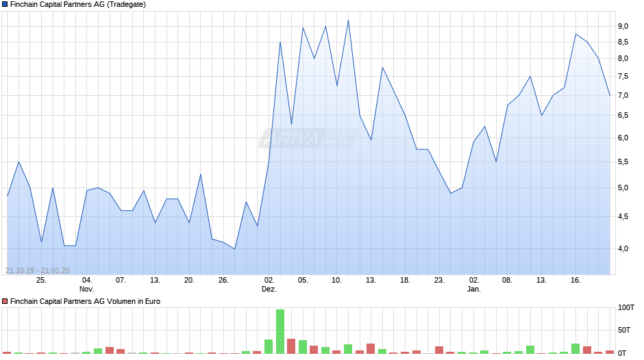Screen dimensions: 644x360
Task: Click the 25. date axis label
Action: pyautogui.click(x=41, y=280)
